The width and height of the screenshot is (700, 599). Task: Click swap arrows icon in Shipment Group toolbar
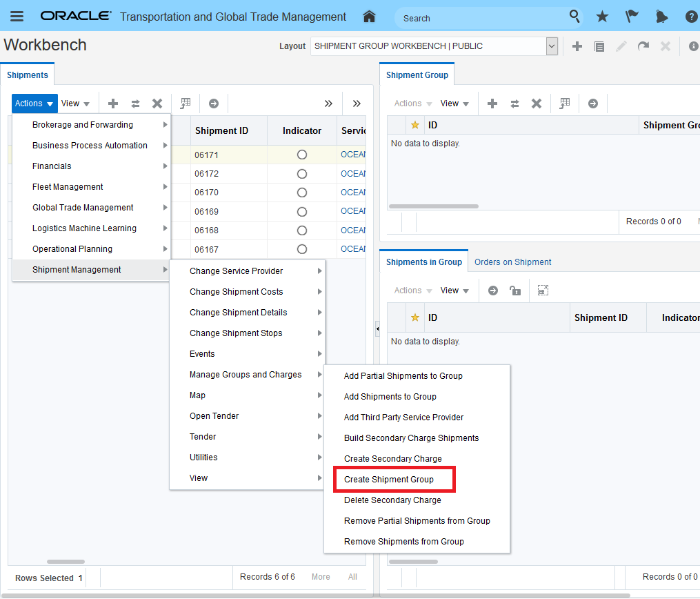click(514, 104)
